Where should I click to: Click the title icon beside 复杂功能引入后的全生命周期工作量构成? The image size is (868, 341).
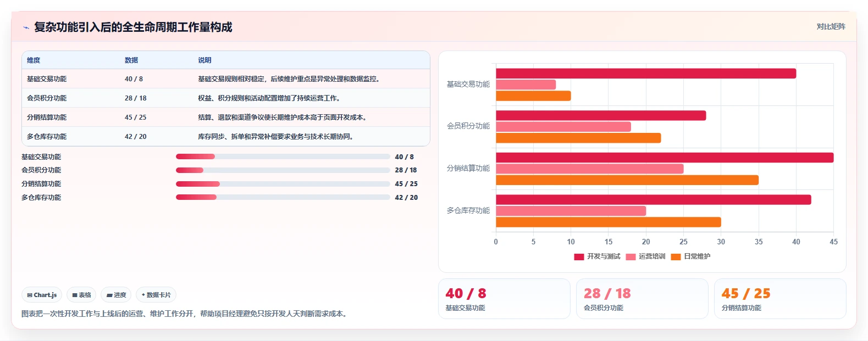[26, 27]
